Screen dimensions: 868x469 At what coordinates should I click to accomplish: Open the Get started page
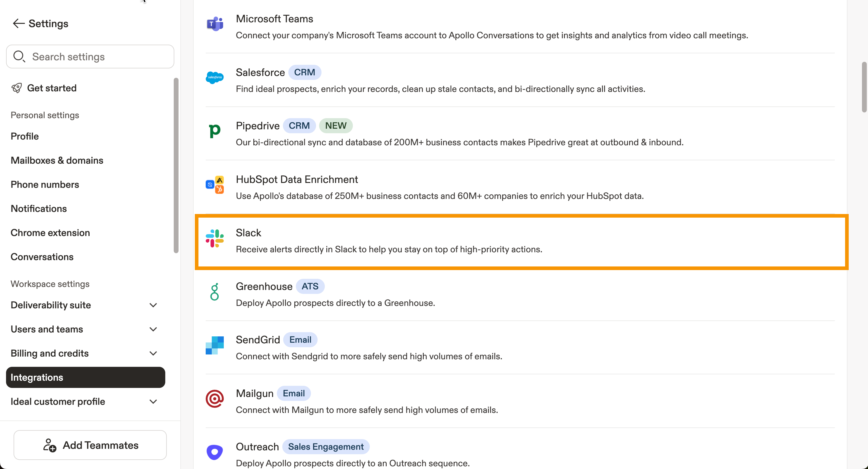[x=52, y=88]
